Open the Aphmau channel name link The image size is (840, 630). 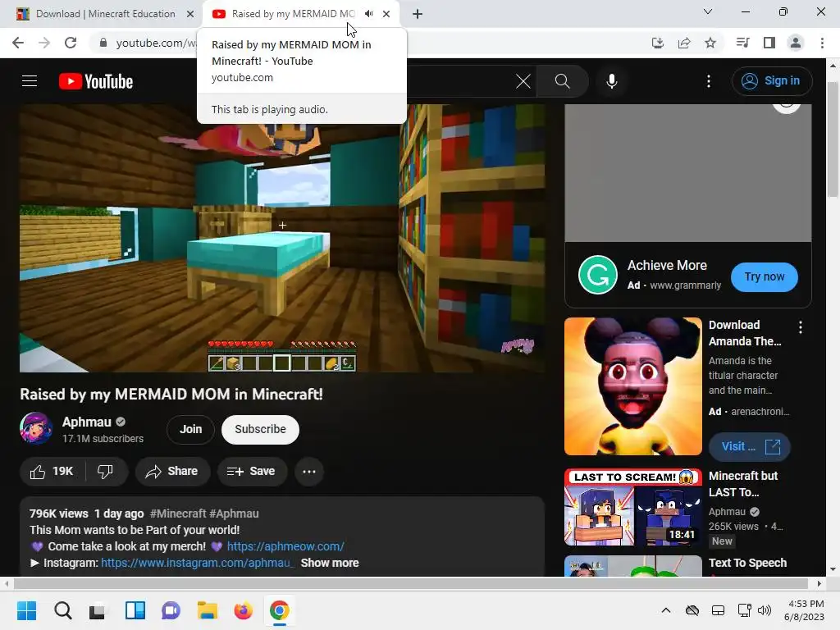87,422
